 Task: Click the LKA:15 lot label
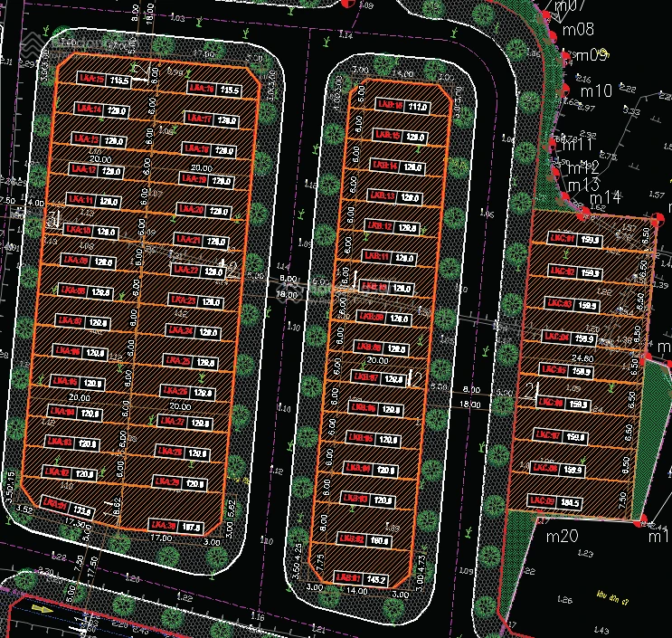tap(90, 79)
